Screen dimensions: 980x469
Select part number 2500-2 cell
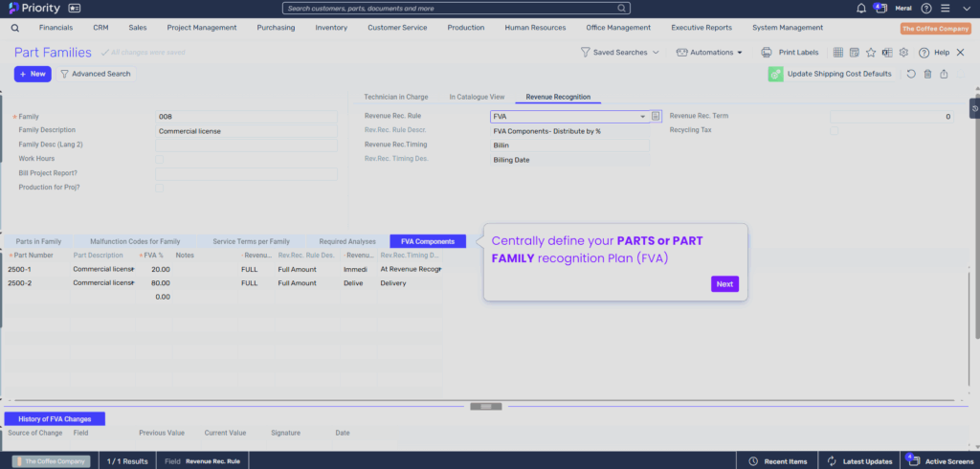point(37,282)
